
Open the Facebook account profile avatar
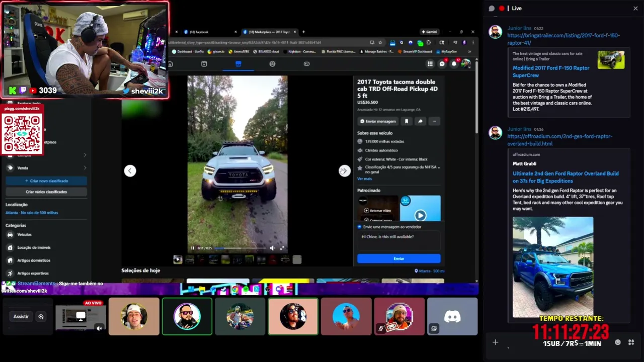click(466, 63)
